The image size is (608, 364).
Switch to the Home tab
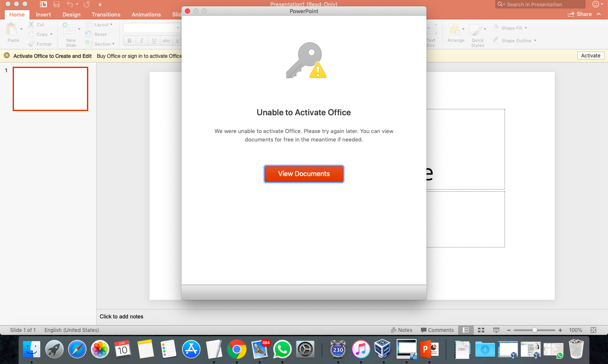coord(17,14)
